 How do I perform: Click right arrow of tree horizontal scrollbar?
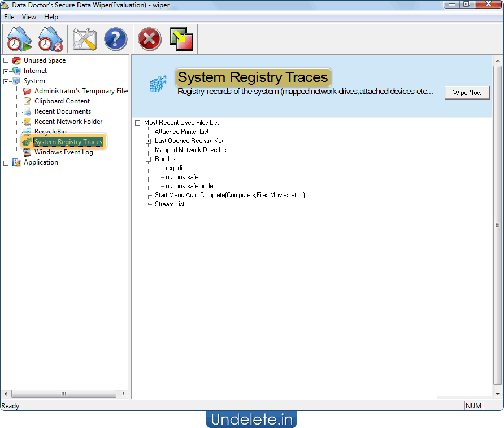click(123, 394)
